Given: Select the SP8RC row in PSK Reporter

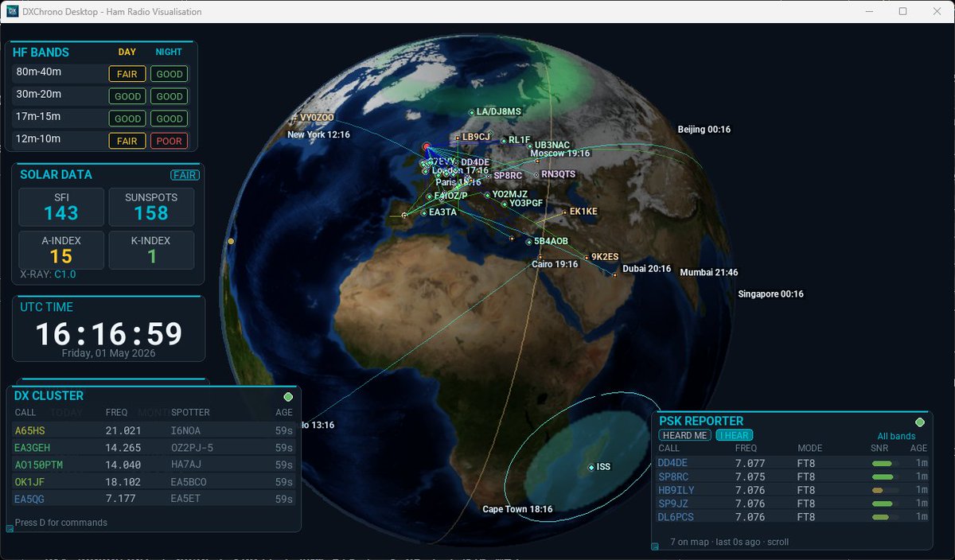Looking at the screenshot, I should [793, 476].
